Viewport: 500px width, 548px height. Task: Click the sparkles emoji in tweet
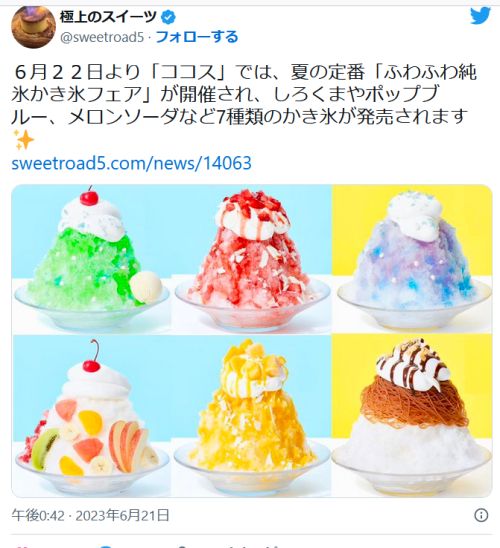tap(23, 139)
